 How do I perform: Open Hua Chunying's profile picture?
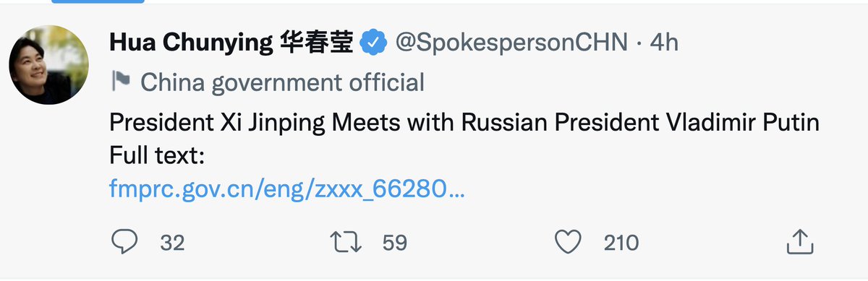[49, 64]
